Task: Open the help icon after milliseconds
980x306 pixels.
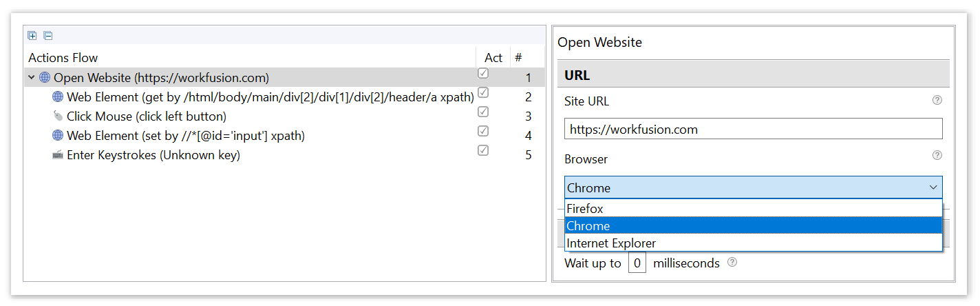Action: pos(732,263)
